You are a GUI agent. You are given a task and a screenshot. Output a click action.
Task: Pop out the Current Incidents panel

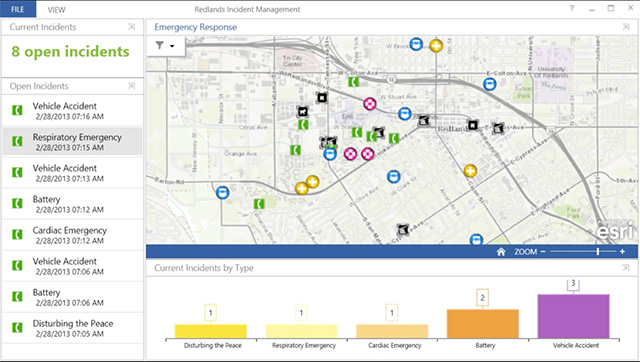click(131, 27)
